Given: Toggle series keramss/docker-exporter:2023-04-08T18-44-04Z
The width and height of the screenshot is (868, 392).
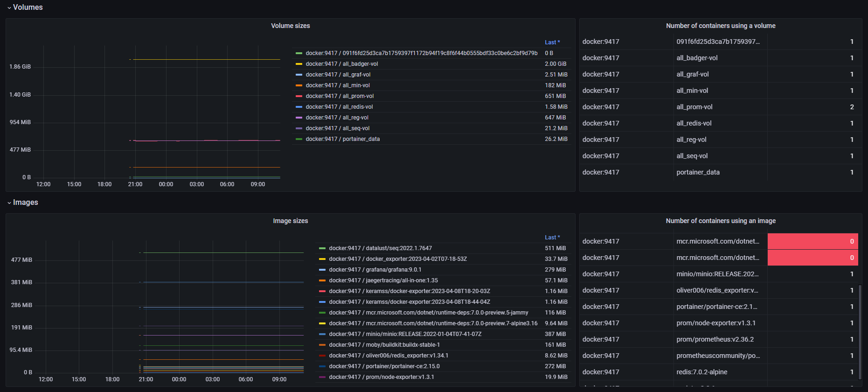Looking at the screenshot, I should pyautogui.click(x=410, y=302).
